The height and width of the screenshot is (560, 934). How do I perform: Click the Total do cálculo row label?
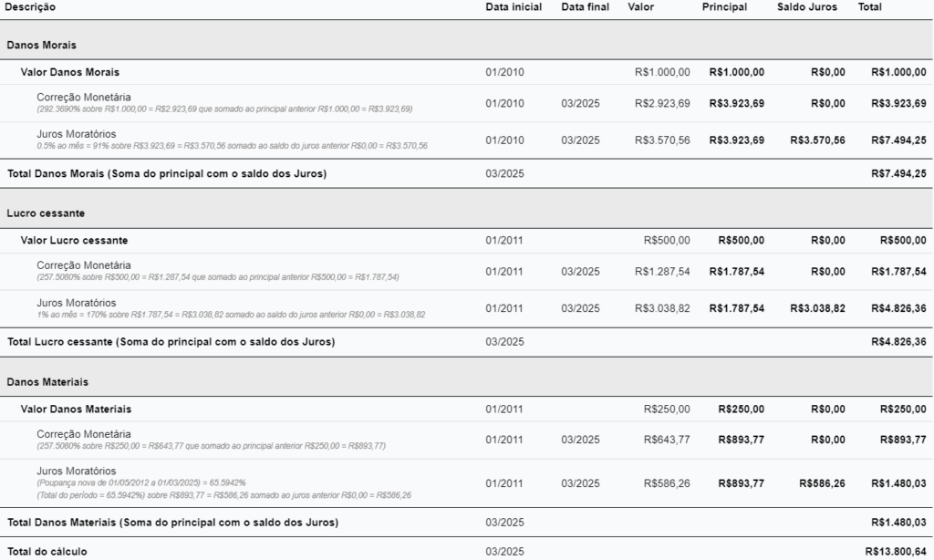click(x=47, y=552)
